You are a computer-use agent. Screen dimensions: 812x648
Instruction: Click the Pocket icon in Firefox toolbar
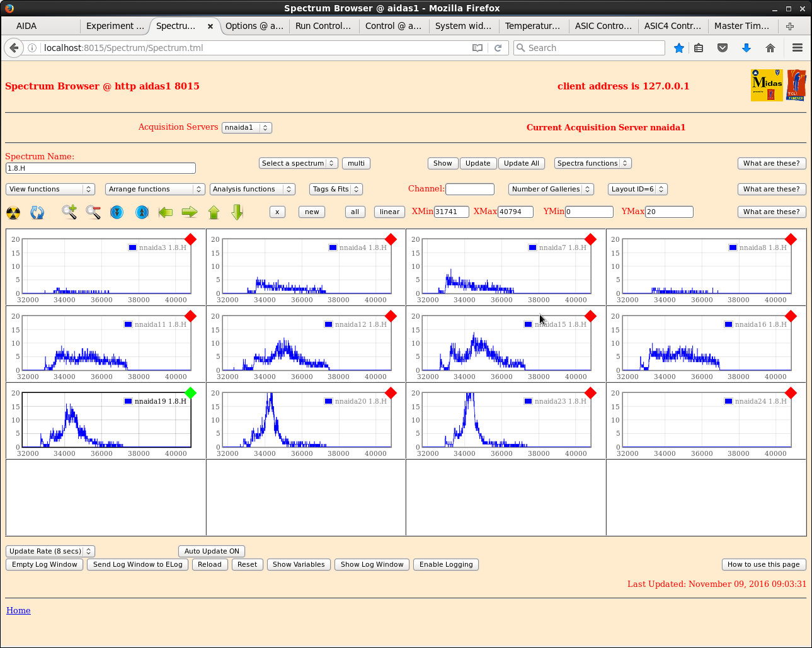723,48
